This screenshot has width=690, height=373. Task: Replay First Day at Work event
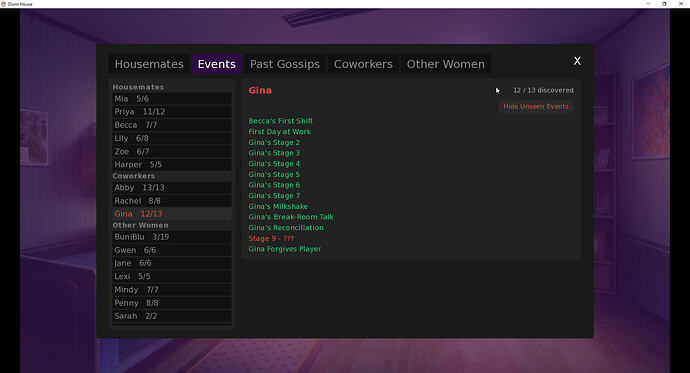tap(279, 132)
